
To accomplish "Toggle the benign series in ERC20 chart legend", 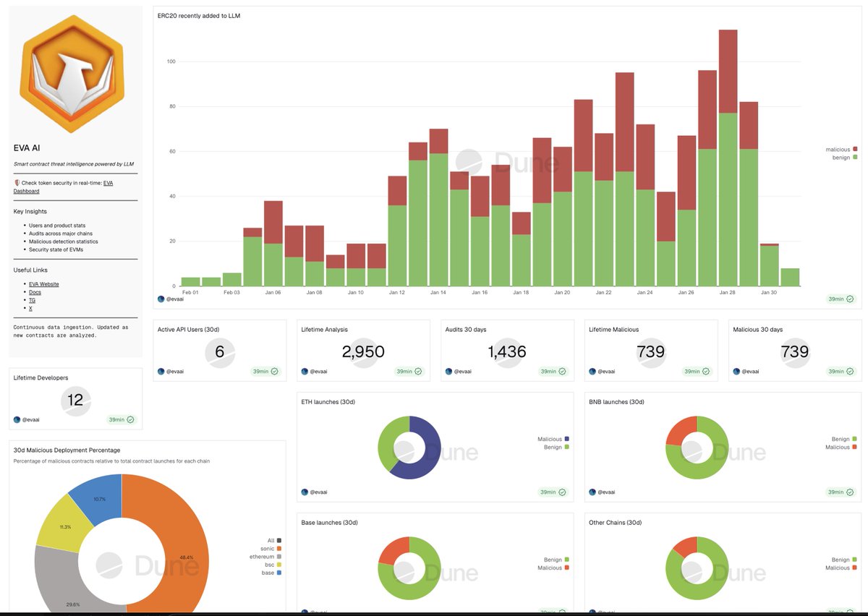I will (844, 157).
